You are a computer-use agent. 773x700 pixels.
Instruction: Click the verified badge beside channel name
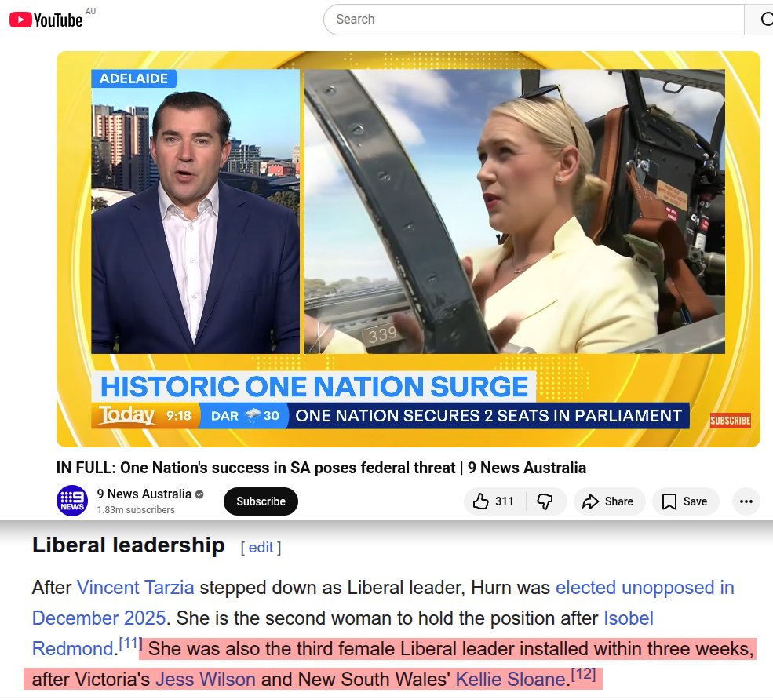pyautogui.click(x=199, y=494)
